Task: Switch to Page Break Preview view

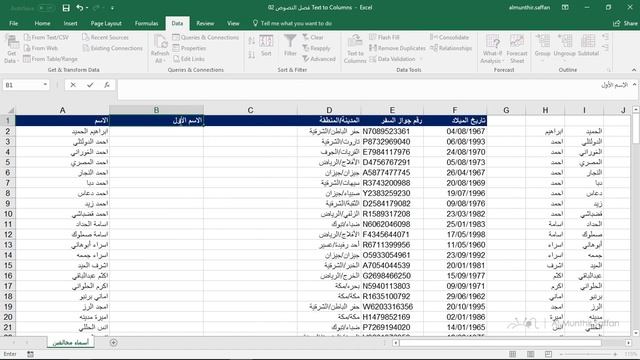Action: 548,354
